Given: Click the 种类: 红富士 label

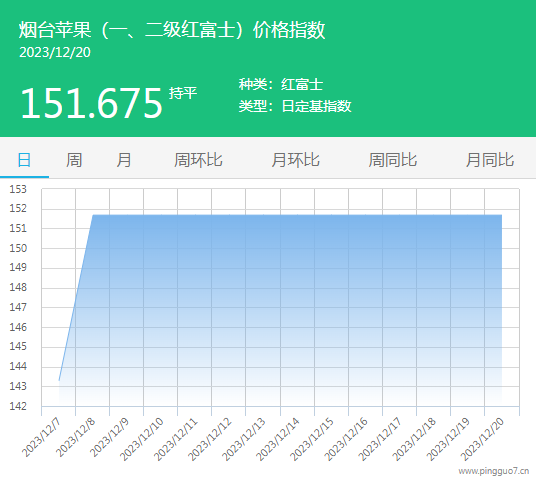Looking at the screenshot, I should [281, 84].
